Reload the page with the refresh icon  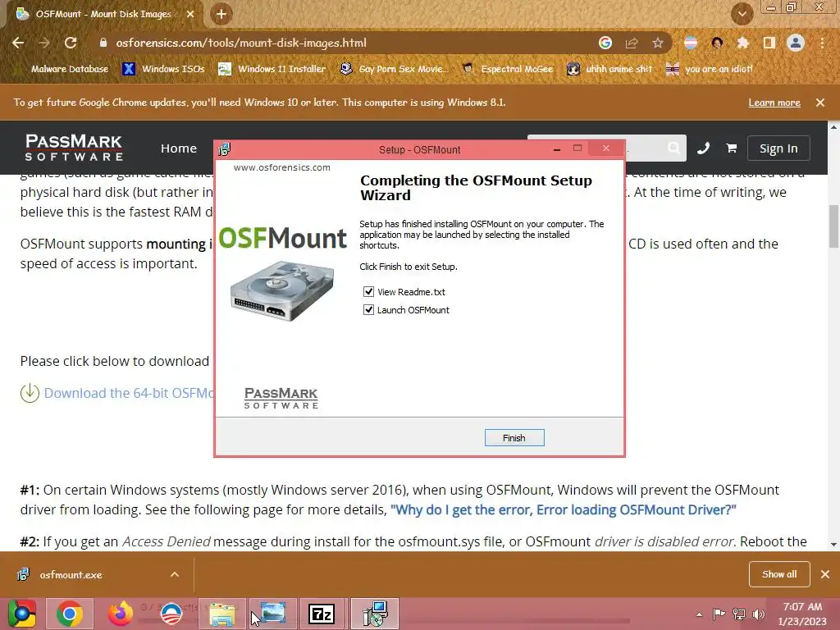71,43
